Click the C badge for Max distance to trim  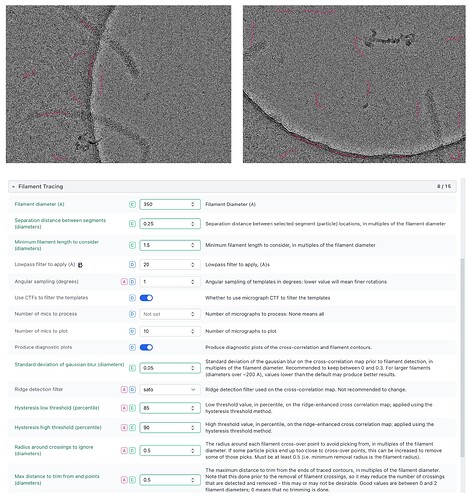point(132,480)
